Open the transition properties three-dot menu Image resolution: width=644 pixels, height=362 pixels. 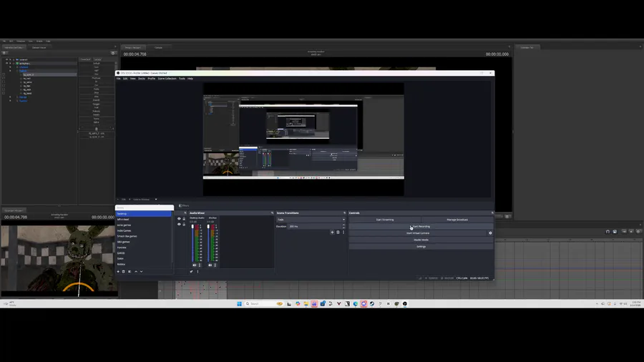pyautogui.click(x=343, y=233)
